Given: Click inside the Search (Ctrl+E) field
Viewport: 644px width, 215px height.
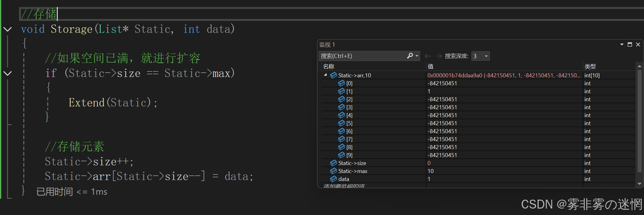Looking at the screenshot, I should coord(362,56).
